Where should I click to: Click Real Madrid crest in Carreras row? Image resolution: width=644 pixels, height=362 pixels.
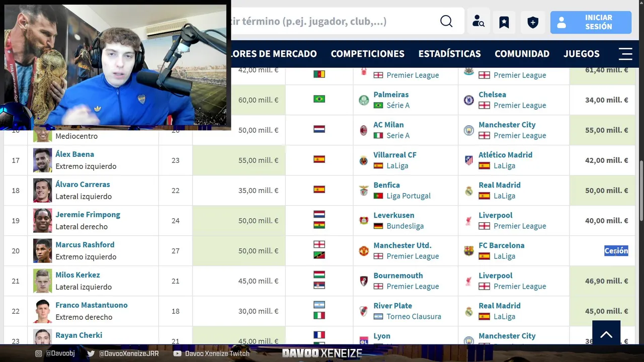(x=468, y=191)
